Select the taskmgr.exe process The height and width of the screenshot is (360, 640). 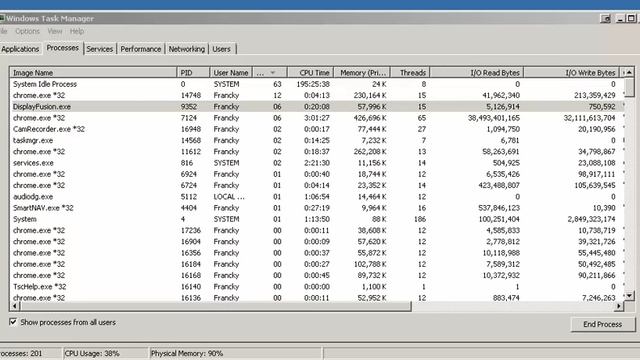coord(317,140)
